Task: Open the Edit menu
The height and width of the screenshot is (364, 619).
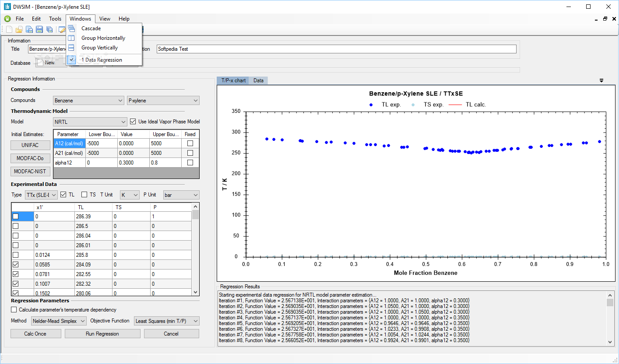Action: (36, 19)
